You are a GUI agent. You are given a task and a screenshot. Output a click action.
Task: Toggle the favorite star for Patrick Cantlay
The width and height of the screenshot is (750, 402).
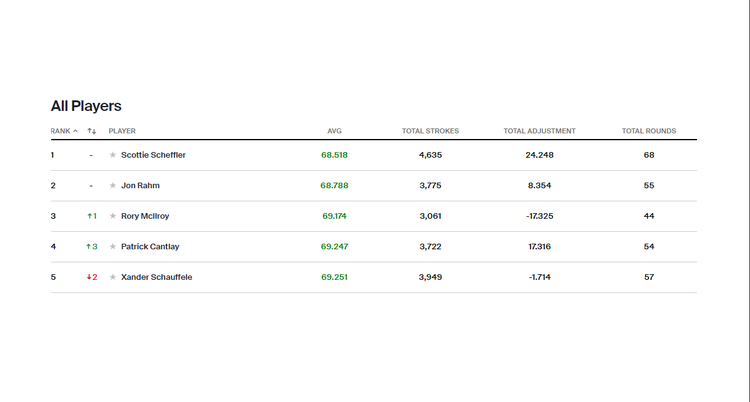click(113, 247)
